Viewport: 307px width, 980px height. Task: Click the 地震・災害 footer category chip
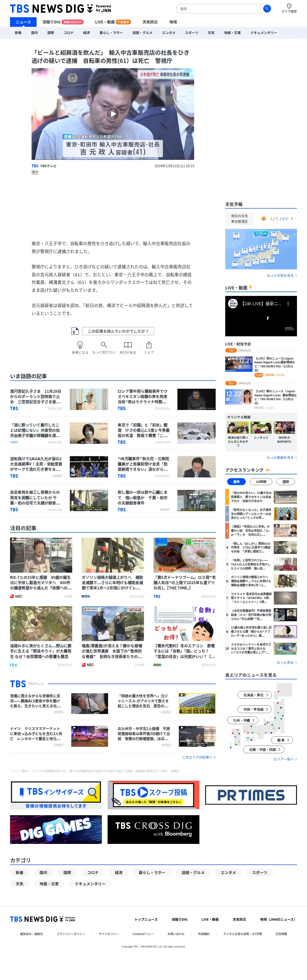tap(49, 884)
